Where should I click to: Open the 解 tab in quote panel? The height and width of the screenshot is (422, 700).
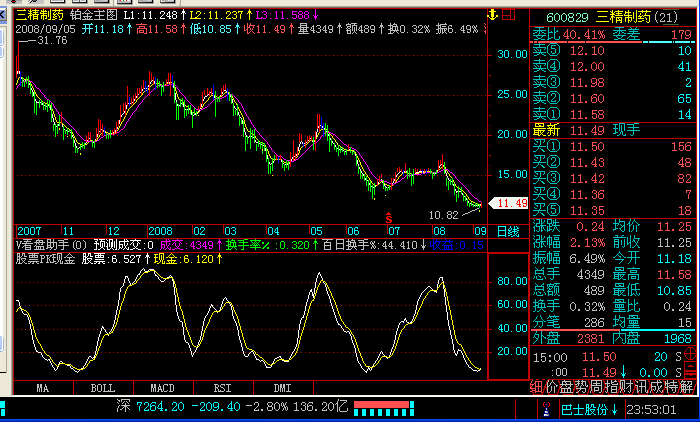pyautogui.click(x=688, y=387)
